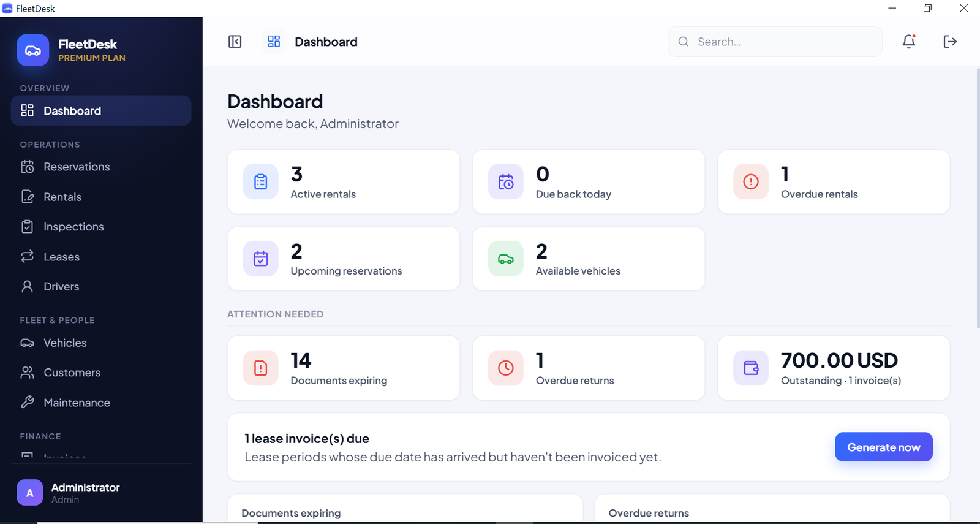This screenshot has width=980, height=524.
Task: Click the "ATTENTION NEEDED" heading
Action: (276, 314)
